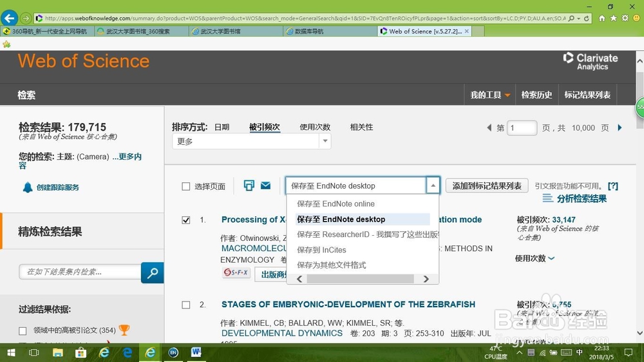Open Task View on taskbar
This screenshot has height=362, width=644.
tap(34, 352)
